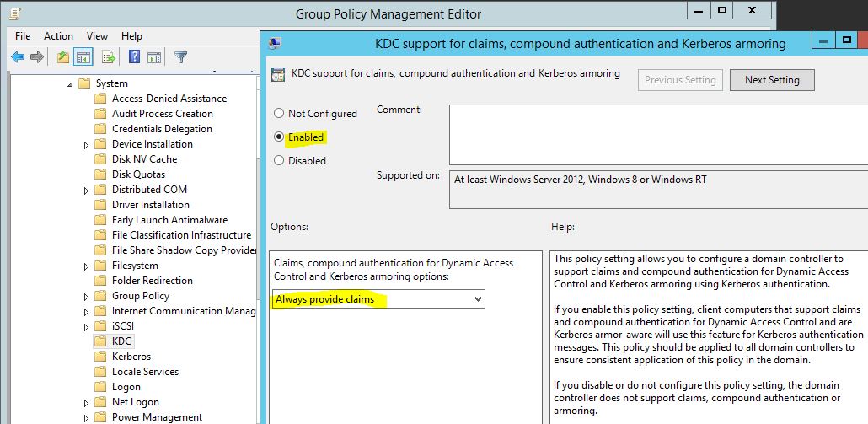Click the Show/Hide Action Pane icon
Viewport: 868px width, 424px height.
coord(153,57)
